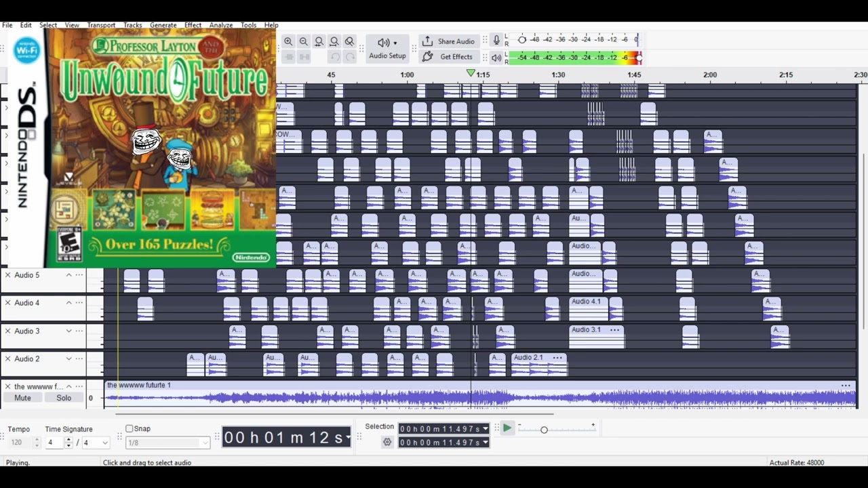Screen dimensions: 868x488
Task: Collapse 'the wwwww f...' track
Action: (x=68, y=386)
